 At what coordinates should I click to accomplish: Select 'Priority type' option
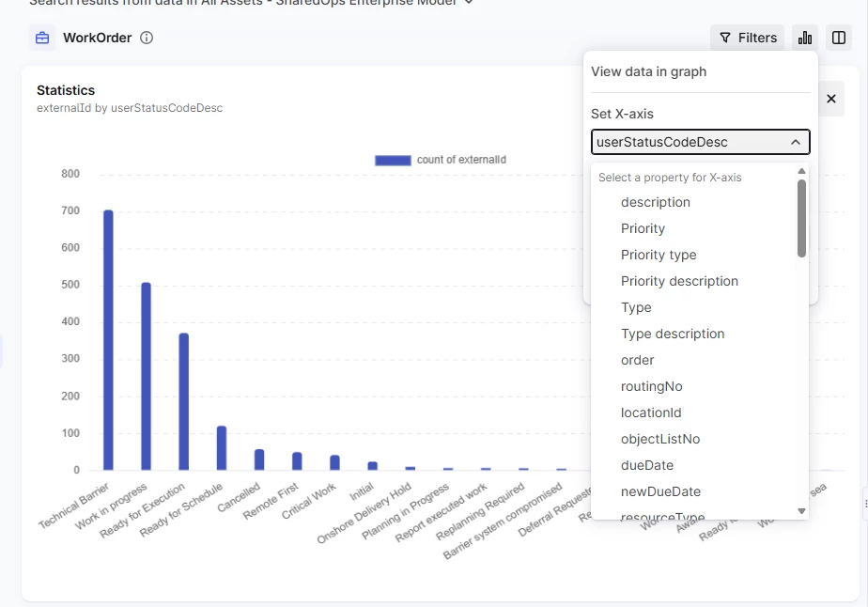coord(659,255)
